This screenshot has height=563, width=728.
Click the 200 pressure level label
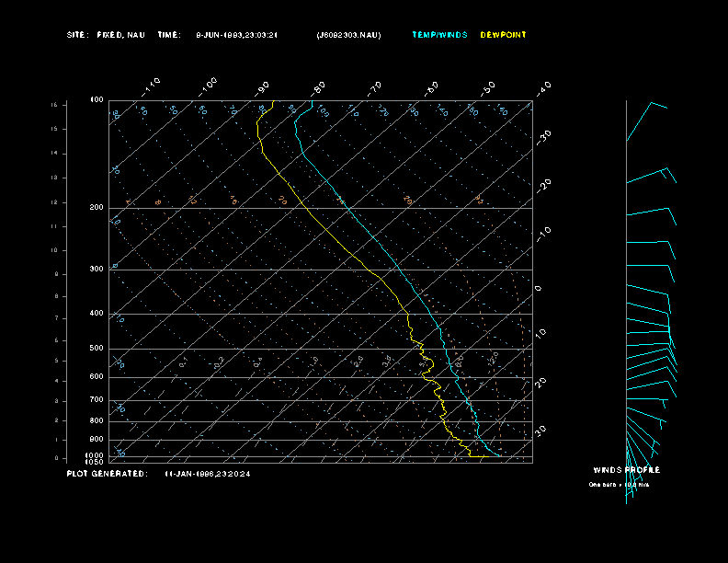(97, 208)
